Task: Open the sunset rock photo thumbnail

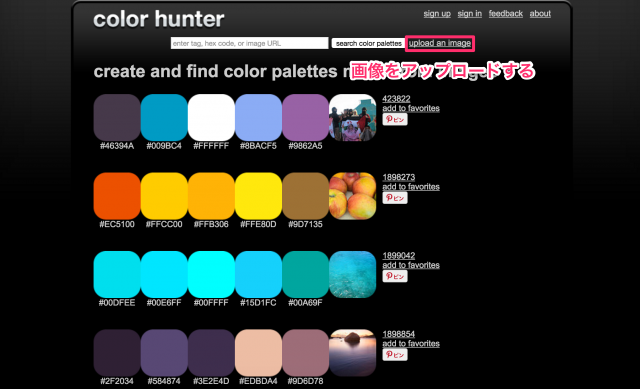Action: click(353, 353)
